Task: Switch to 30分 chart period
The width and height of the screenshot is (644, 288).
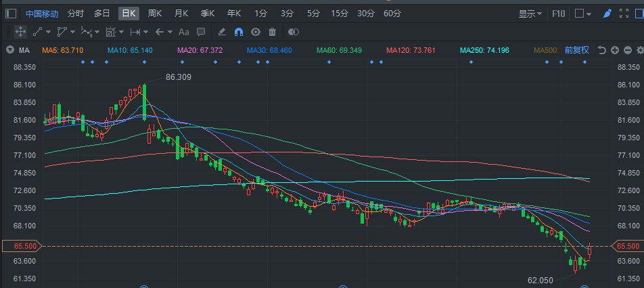Action: point(366,14)
